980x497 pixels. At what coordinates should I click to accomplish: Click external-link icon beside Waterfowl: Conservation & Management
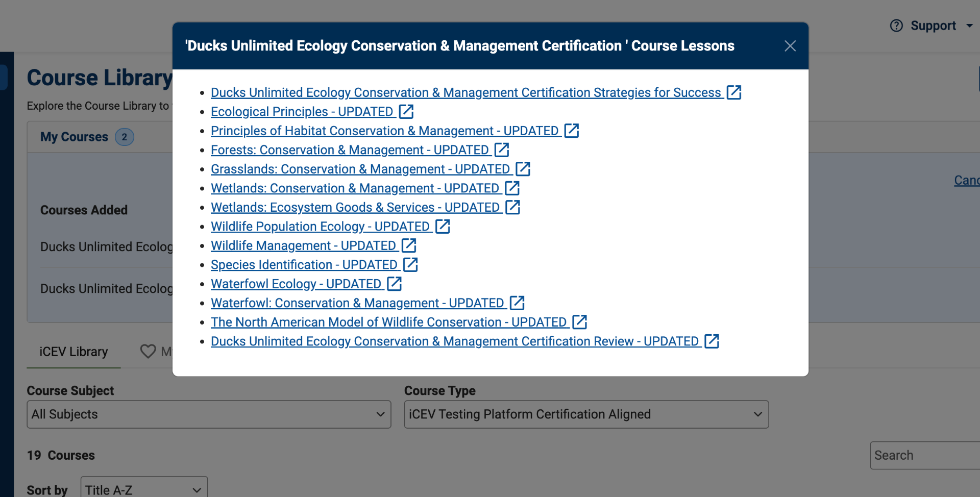point(517,303)
